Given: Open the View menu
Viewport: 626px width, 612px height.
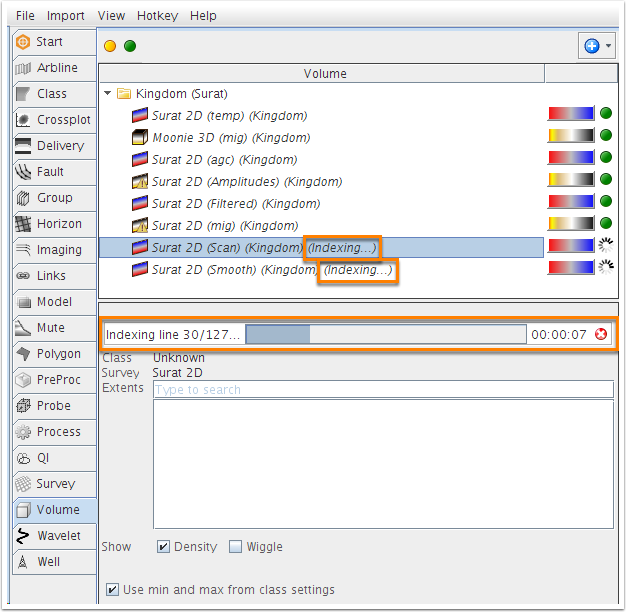Looking at the screenshot, I should tap(111, 16).
